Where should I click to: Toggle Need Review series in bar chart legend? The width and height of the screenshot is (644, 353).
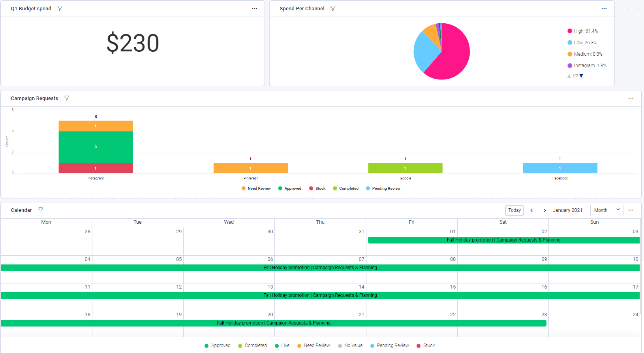pos(256,189)
